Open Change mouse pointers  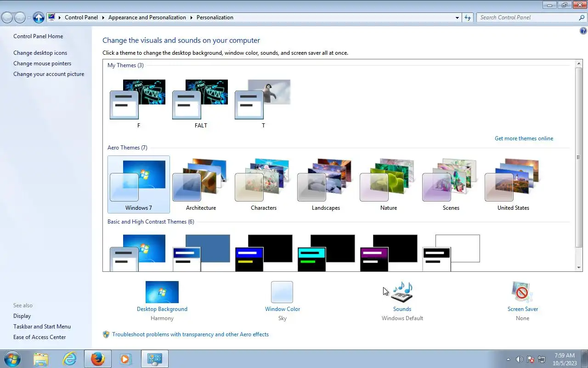coord(42,63)
